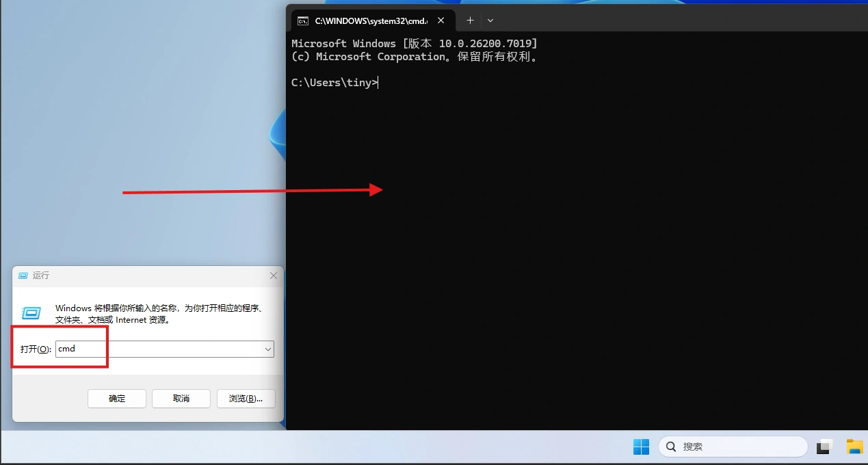Click the cmd icon in the terminal tab
This screenshot has width=868, height=465.
click(x=303, y=21)
